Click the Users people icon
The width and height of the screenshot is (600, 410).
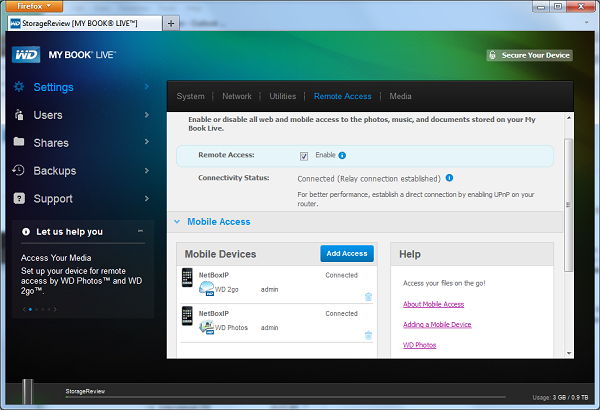[x=19, y=114]
